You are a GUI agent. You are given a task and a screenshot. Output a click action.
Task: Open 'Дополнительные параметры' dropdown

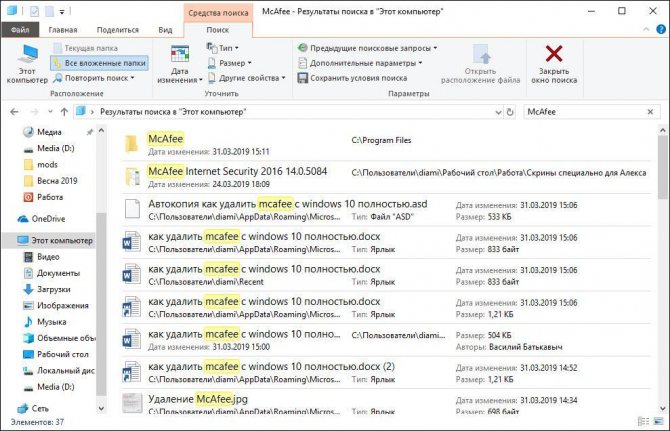pos(360,63)
